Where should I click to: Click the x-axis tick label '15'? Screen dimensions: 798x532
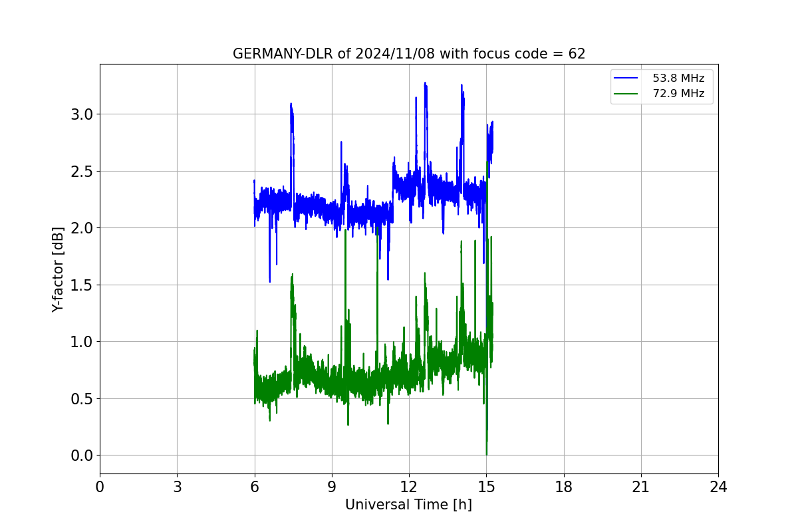pyautogui.click(x=486, y=487)
